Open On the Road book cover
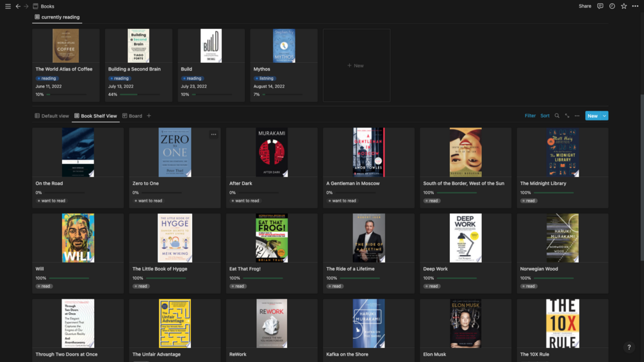This screenshot has height=362, width=644. (78, 152)
